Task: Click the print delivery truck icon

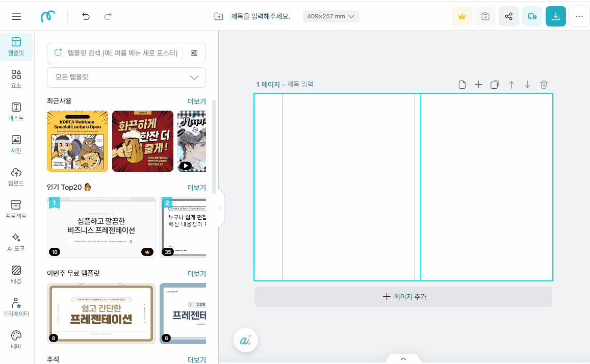Action: point(532,16)
